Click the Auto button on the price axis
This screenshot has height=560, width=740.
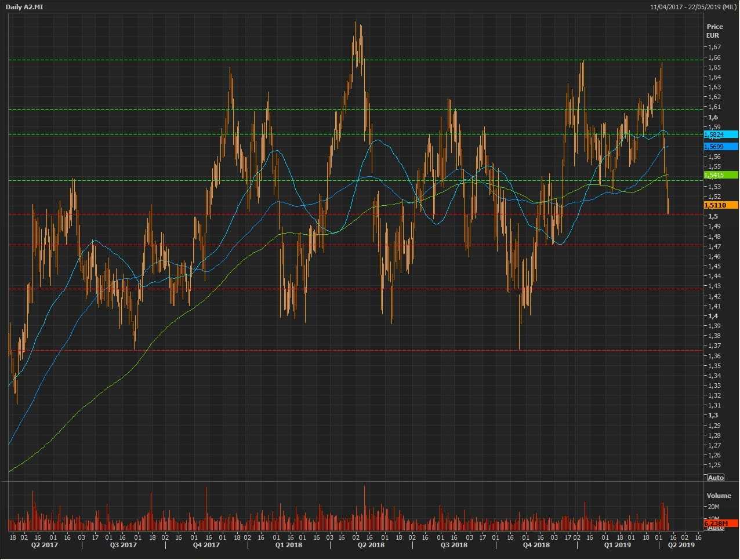pyautogui.click(x=716, y=477)
